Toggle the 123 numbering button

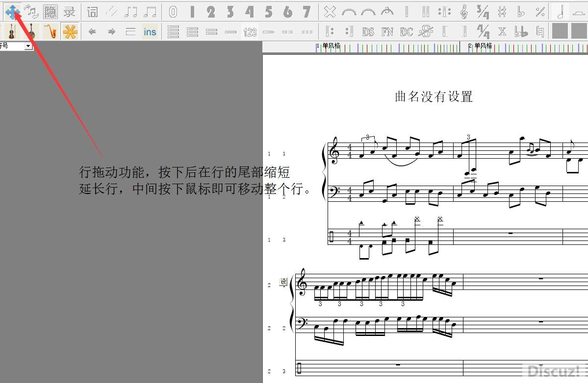click(250, 32)
